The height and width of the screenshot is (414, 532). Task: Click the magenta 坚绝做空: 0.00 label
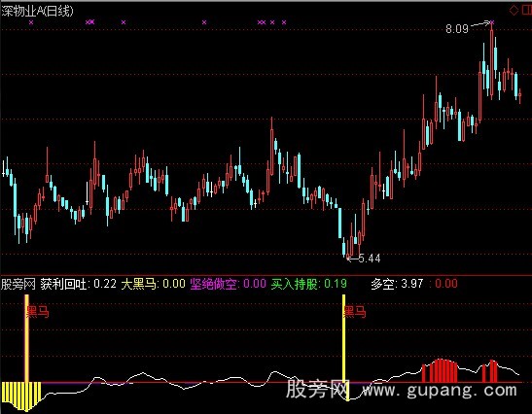pyautogui.click(x=228, y=284)
